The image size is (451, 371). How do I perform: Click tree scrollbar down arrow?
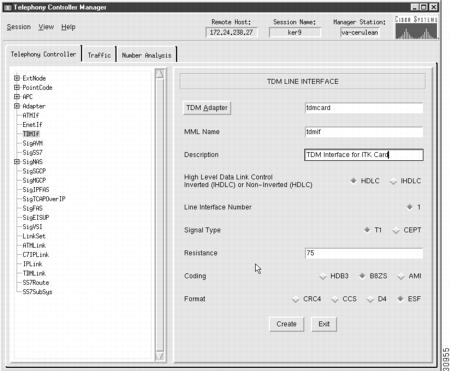(160, 356)
